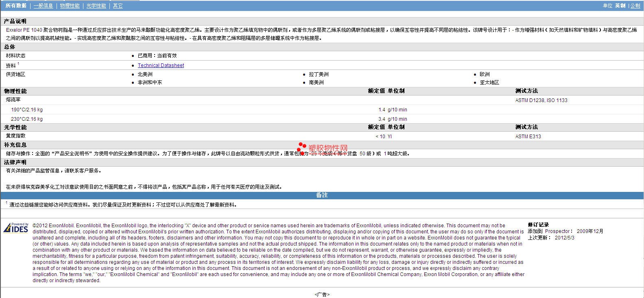Screen dimensions: 644x298
Task: Switch to the 一般信息 tab
Action: coord(43,6)
